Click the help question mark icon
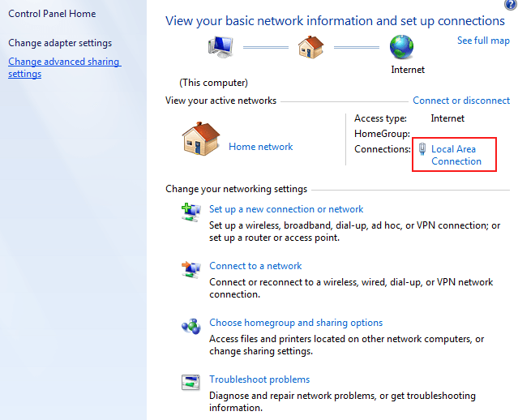 (511, 4)
